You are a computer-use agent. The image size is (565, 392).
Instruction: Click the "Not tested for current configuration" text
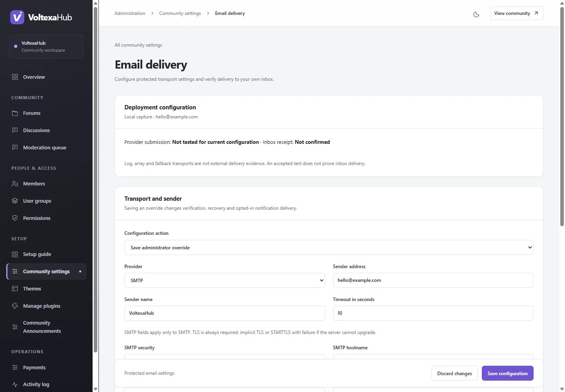[x=215, y=142]
